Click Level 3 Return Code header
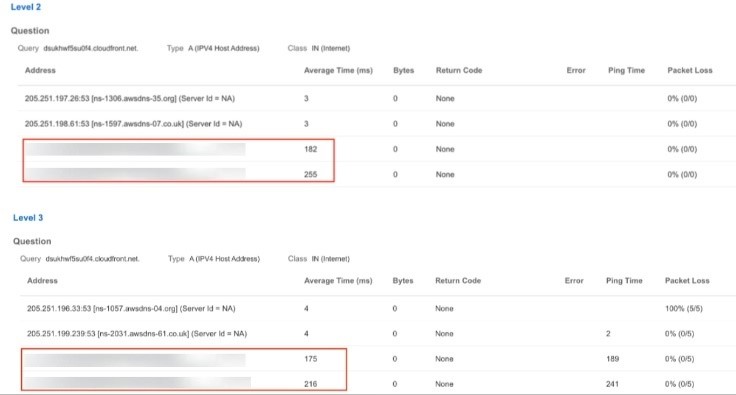 pos(458,281)
